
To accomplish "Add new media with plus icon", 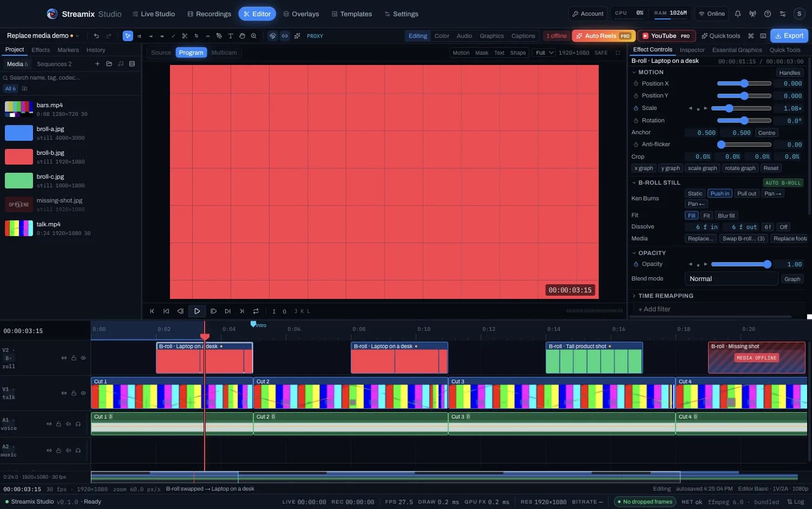I will click(x=97, y=64).
